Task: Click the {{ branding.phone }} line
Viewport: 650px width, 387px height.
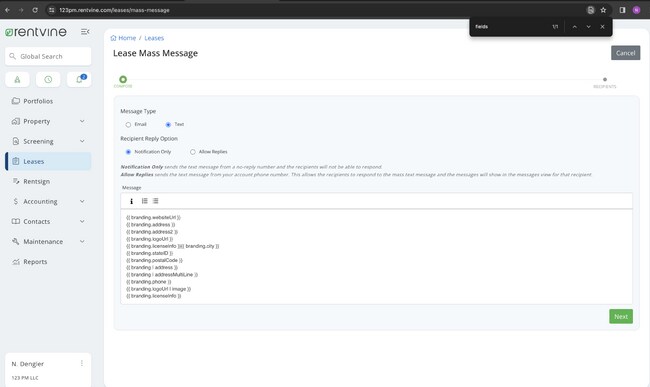Action: click(x=148, y=282)
